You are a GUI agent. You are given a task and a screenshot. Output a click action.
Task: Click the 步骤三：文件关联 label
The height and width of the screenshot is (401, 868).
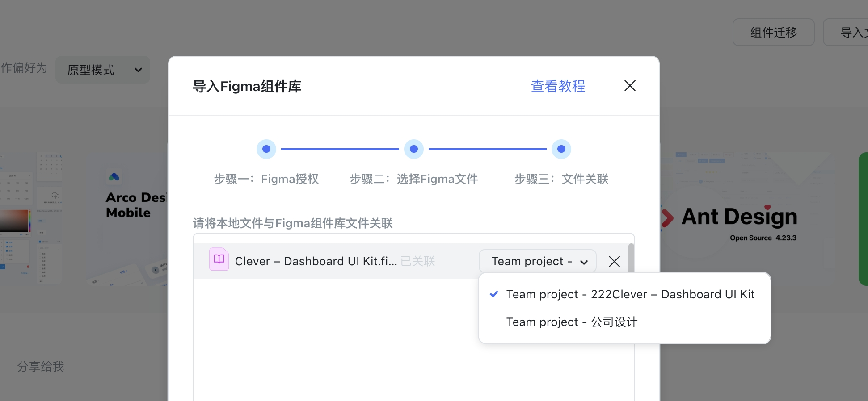pyautogui.click(x=561, y=179)
